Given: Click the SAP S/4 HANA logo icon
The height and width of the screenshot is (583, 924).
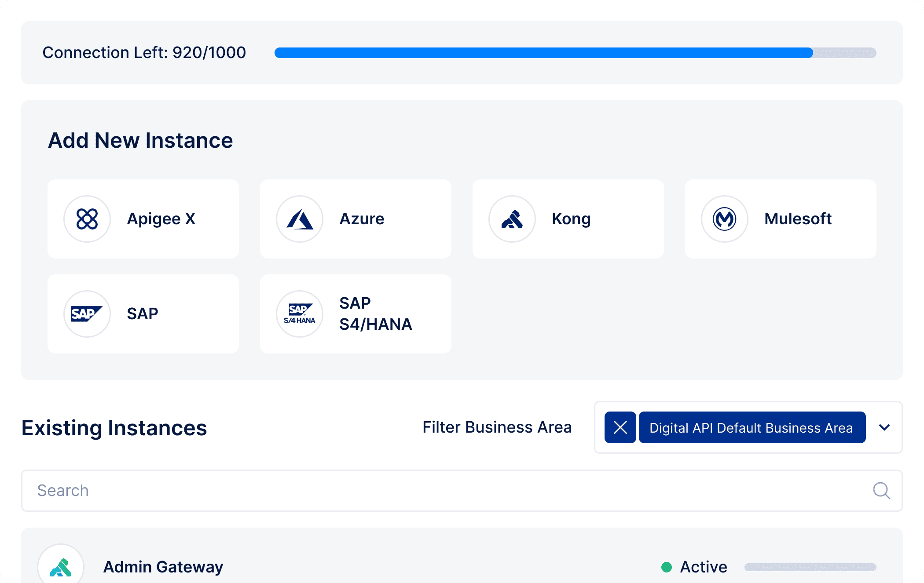Looking at the screenshot, I should point(300,313).
